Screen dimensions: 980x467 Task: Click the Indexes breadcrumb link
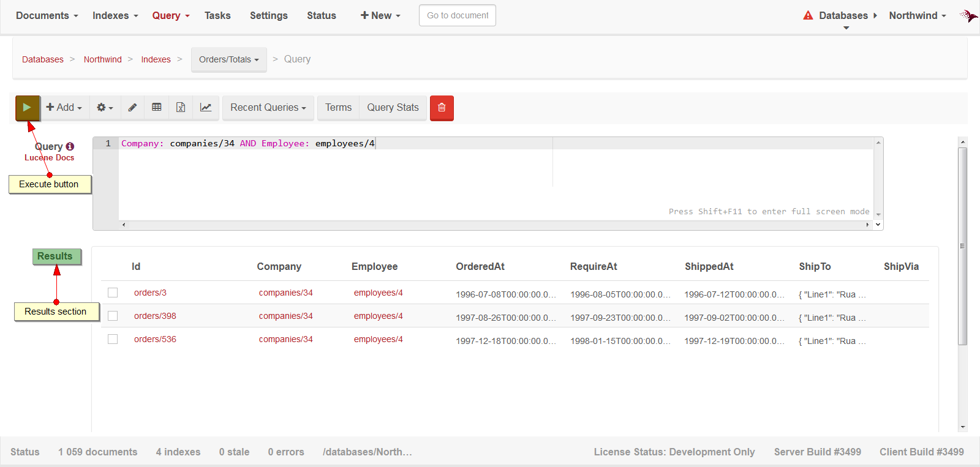(x=156, y=59)
